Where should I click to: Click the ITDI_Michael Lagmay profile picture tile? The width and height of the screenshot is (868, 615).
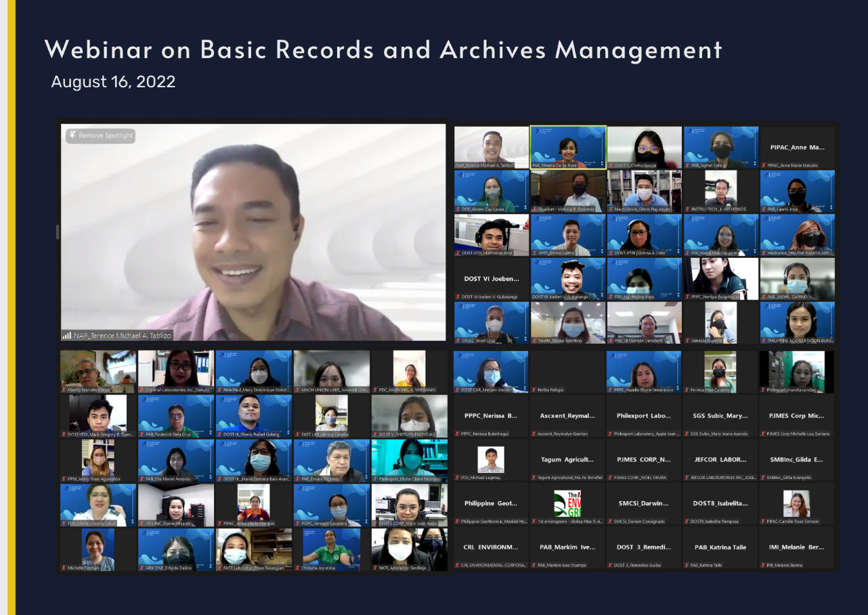coord(491,460)
